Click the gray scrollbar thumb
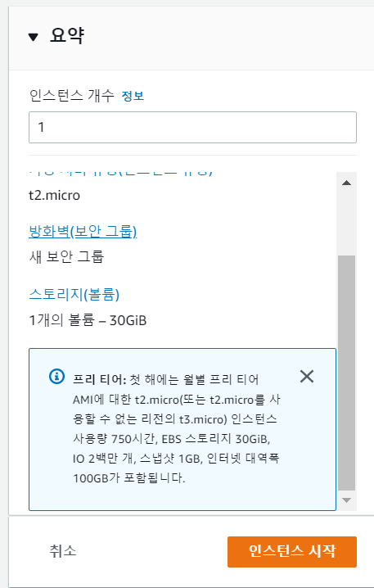 point(347,373)
